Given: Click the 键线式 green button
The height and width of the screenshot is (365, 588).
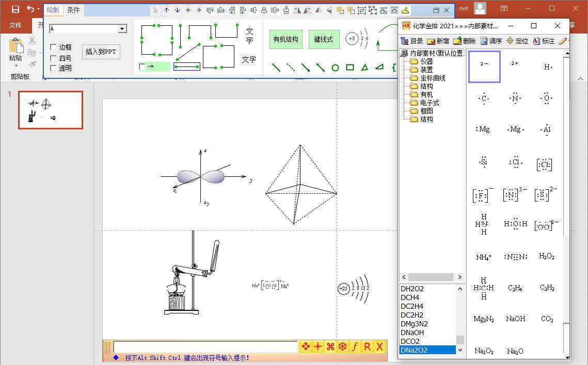Looking at the screenshot, I should point(324,39).
